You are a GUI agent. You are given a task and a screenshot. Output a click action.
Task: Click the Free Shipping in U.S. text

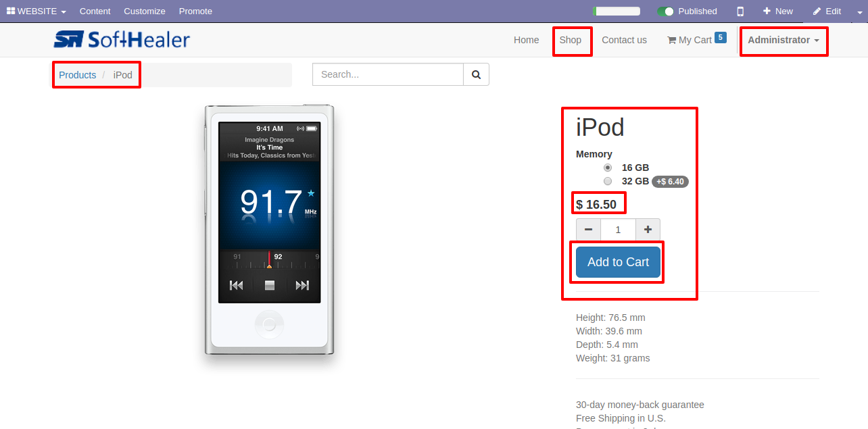pyautogui.click(x=621, y=418)
